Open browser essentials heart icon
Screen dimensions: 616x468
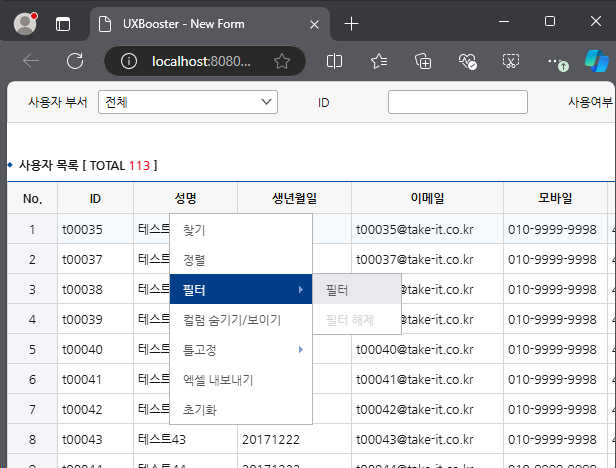point(467,61)
